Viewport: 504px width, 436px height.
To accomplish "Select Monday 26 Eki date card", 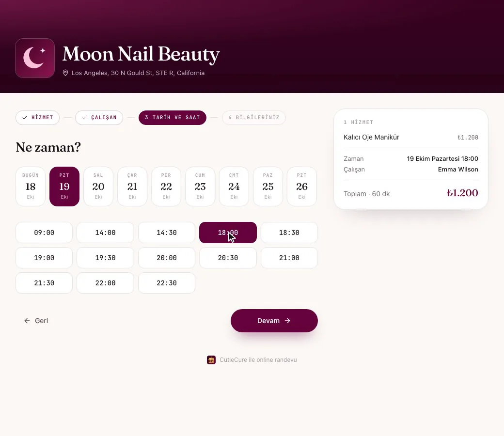I will pos(302,187).
